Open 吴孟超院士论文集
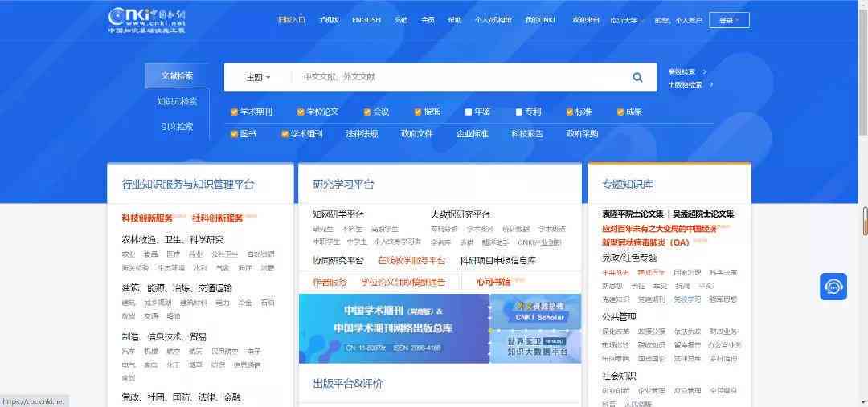 click(x=703, y=214)
